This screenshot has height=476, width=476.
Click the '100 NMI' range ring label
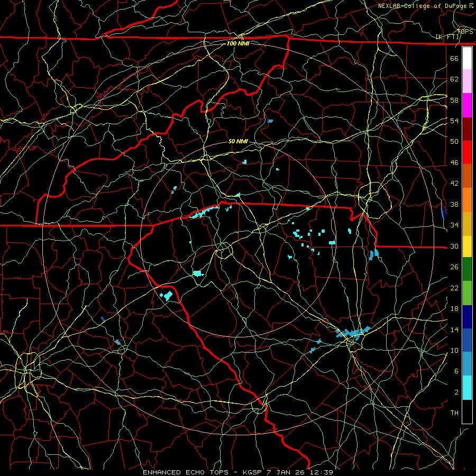point(238,43)
